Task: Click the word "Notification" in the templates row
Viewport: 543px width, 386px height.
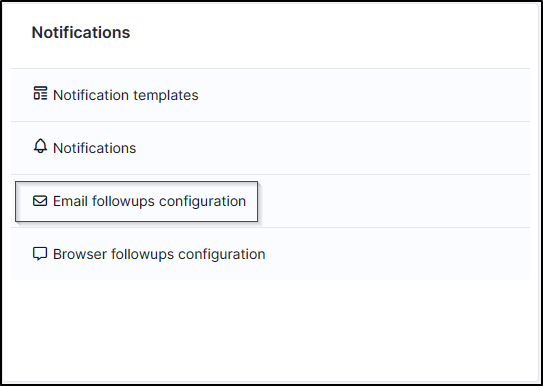Action: pos(91,95)
